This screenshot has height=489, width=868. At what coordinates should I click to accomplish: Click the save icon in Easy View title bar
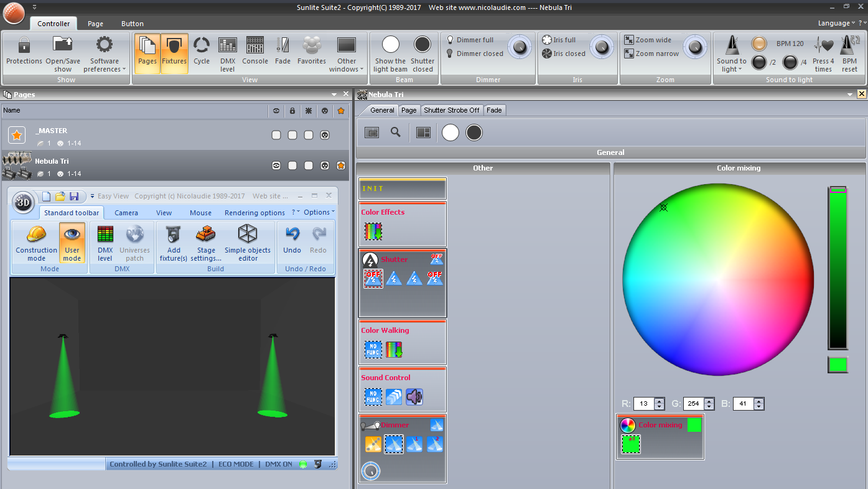[x=74, y=197]
